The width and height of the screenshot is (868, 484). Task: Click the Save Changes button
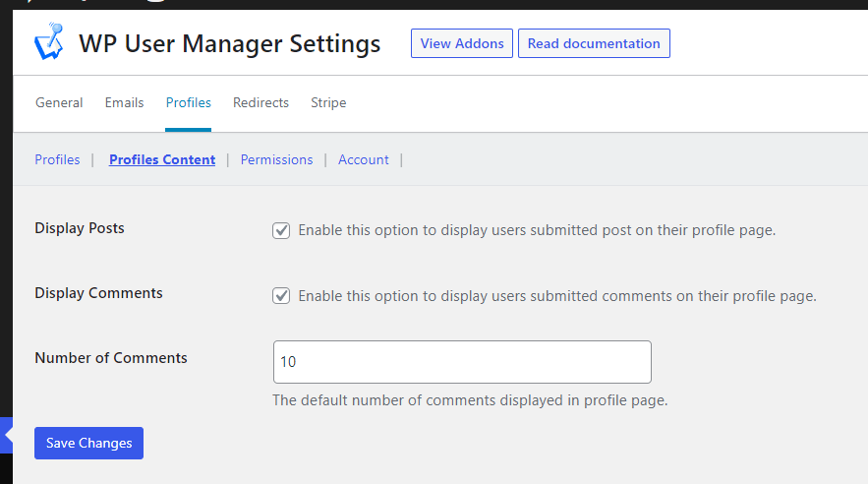(88, 443)
